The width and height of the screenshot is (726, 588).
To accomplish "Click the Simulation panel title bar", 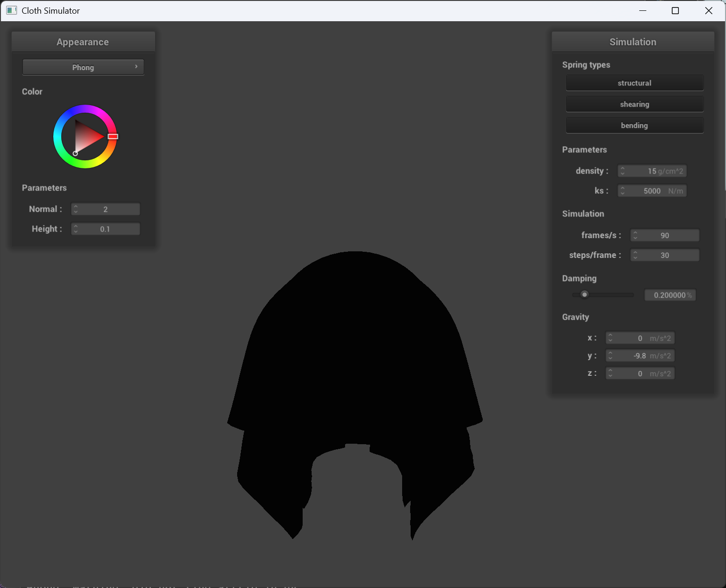I will pos(633,42).
